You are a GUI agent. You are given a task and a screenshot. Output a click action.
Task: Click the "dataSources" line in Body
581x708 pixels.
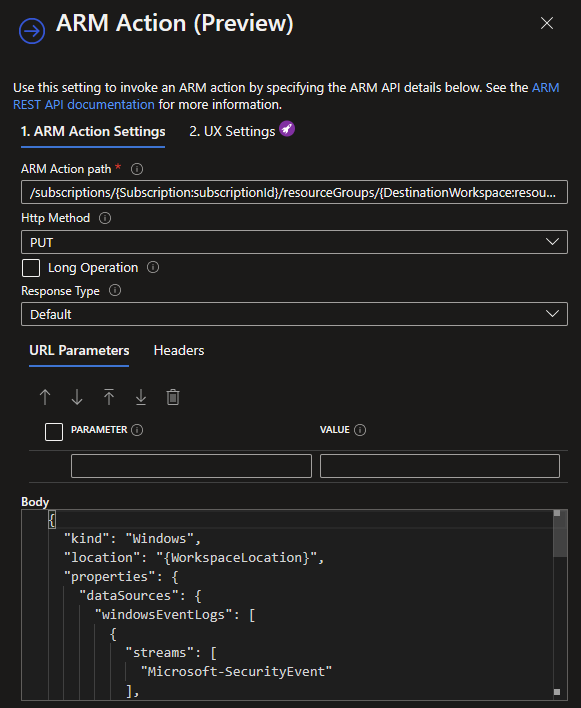pos(140,596)
